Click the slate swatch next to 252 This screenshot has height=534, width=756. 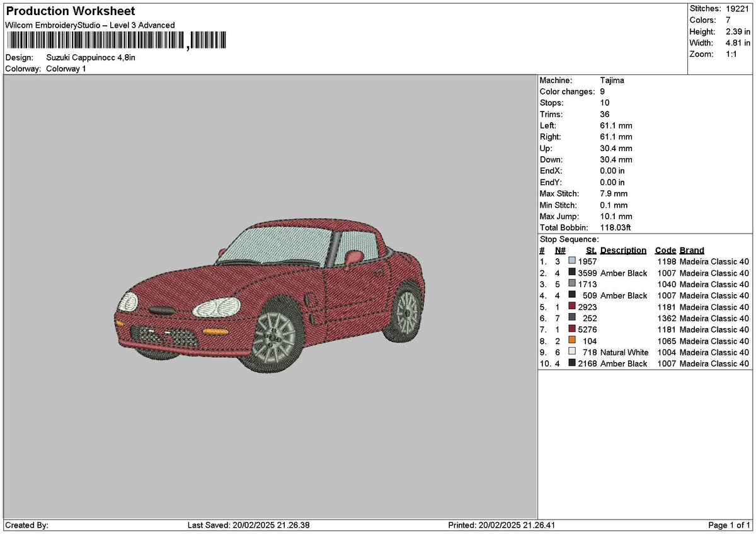coord(572,318)
